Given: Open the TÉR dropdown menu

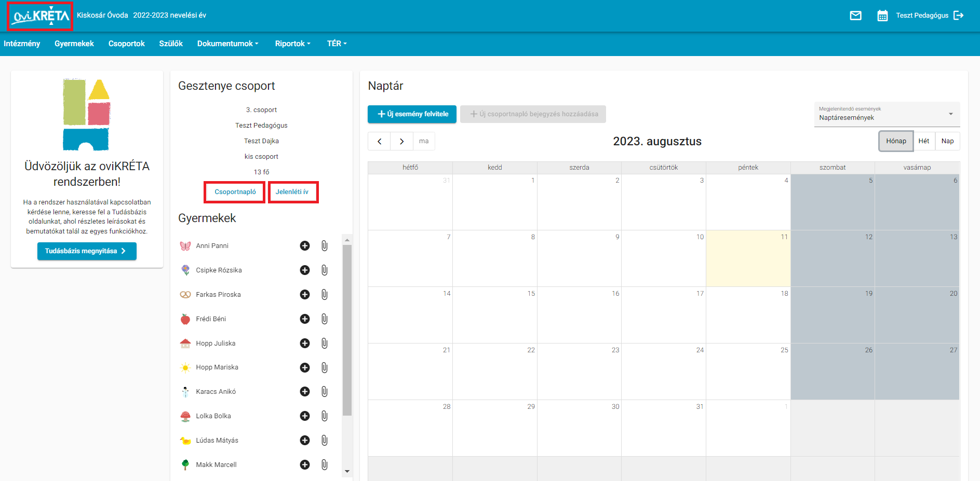Looking at the screenshot, I should tap(337, 44).
